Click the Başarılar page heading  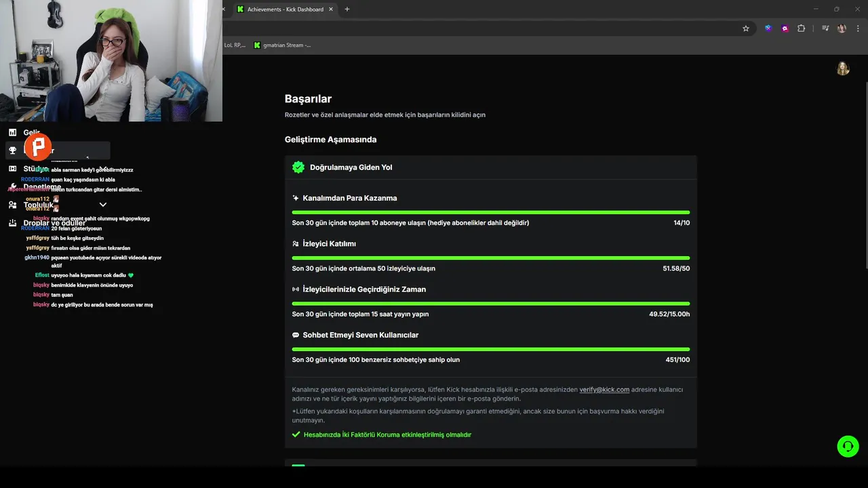click(308, 99)
